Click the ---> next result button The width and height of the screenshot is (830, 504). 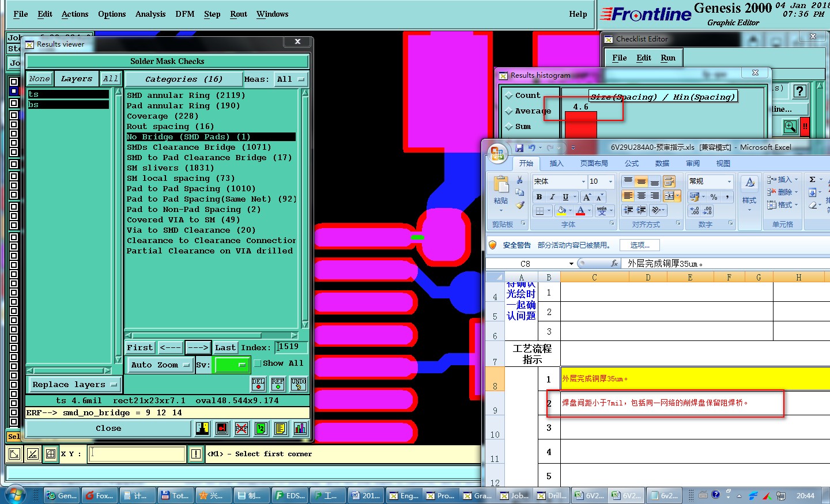(198, 347)
